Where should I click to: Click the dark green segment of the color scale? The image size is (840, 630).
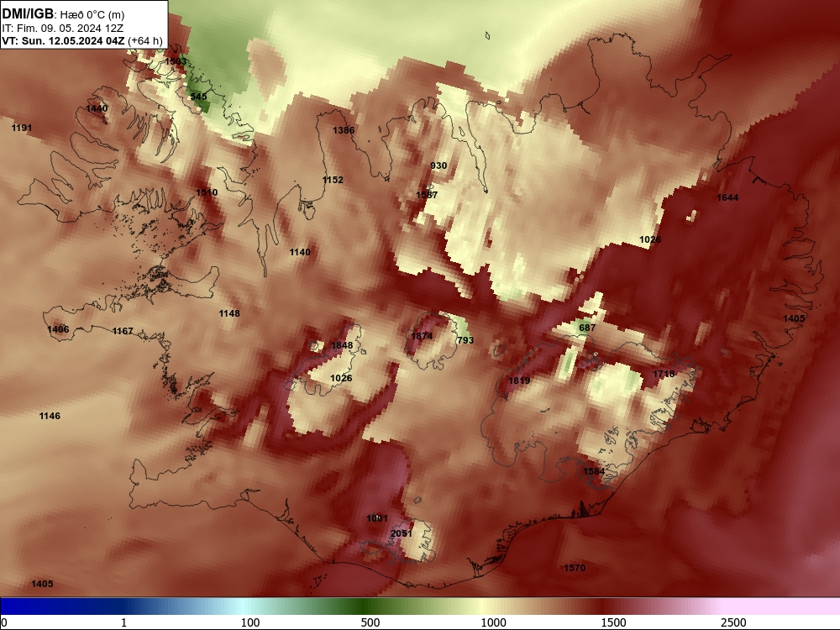click(365, 606)
